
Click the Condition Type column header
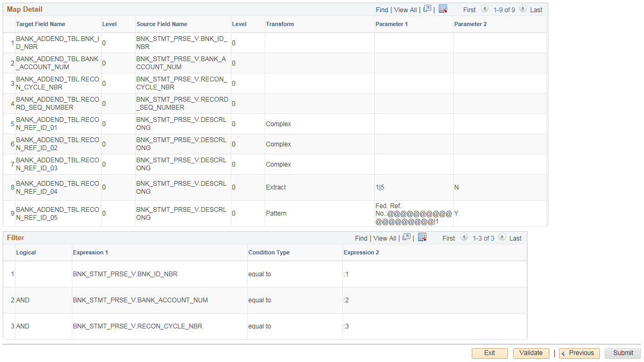269,252
